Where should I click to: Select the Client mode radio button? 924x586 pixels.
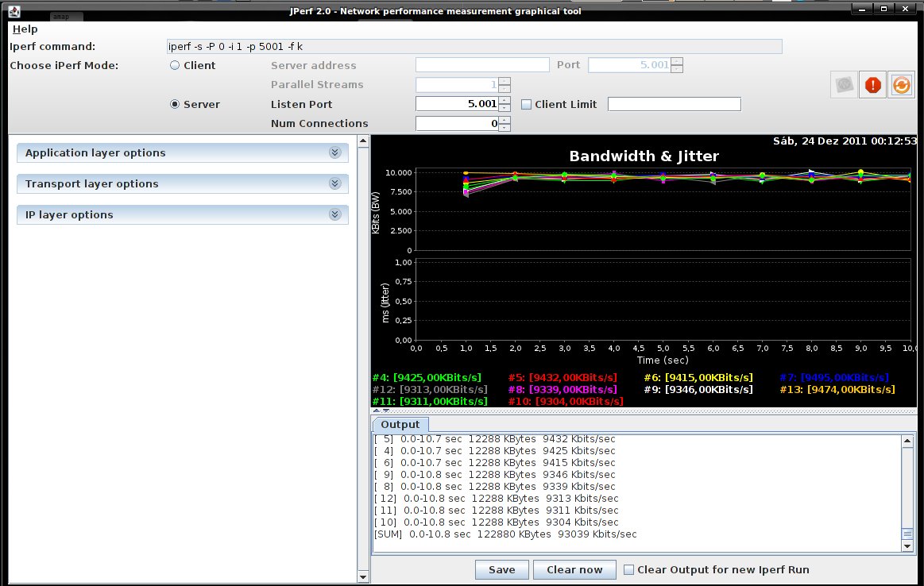tap(175, 65)
